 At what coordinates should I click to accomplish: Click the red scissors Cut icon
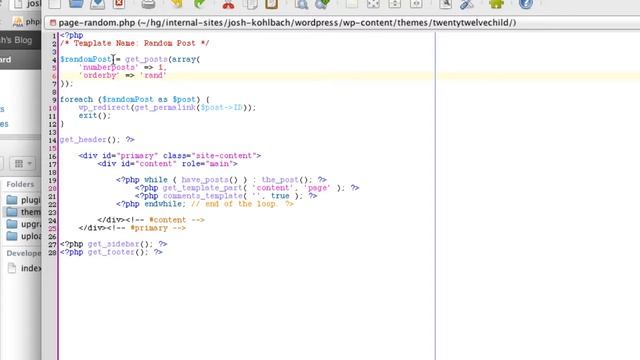(228, 4)
